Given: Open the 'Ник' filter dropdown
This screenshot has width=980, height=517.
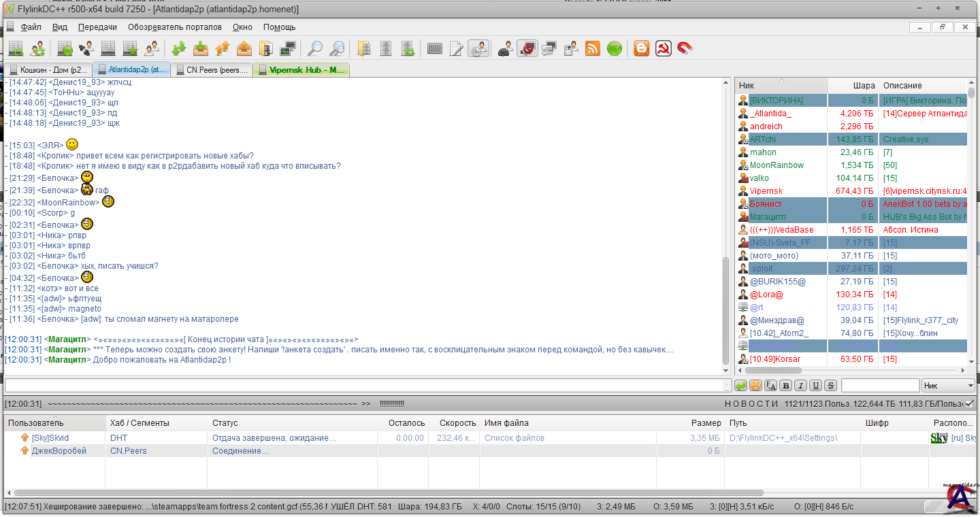Looking at the screenshot, I should [947, 386].
